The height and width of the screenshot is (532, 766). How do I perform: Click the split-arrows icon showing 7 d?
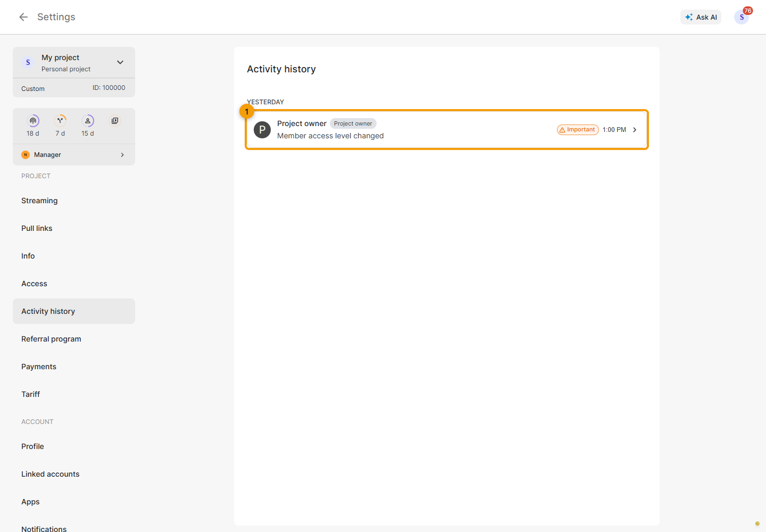[x=60, y=121]
